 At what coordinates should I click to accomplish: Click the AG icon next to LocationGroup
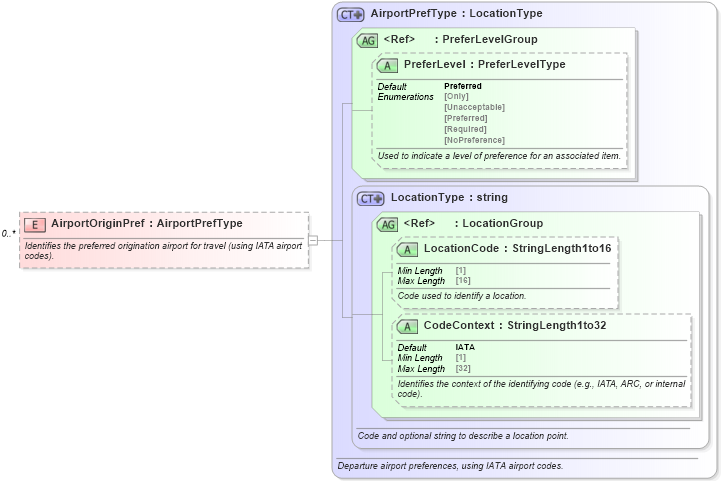(x=388, y=225)
